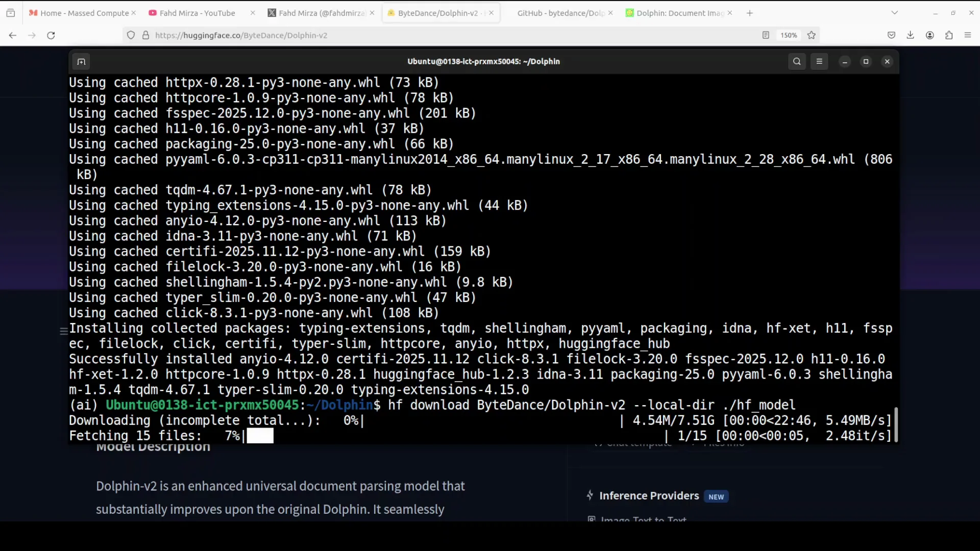This screenshot has height=551, width=980.
Task: Open the list all tabs dropdown
Action: click(x=895, y=12)
